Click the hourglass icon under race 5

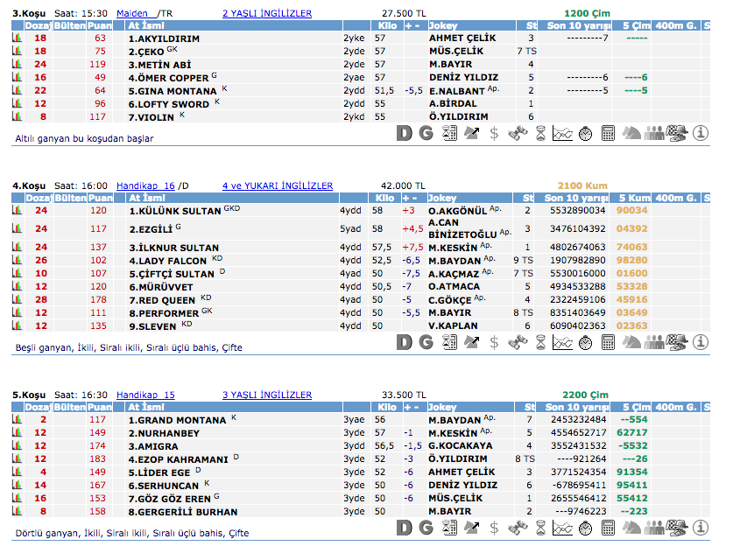[x=540, y=528]
